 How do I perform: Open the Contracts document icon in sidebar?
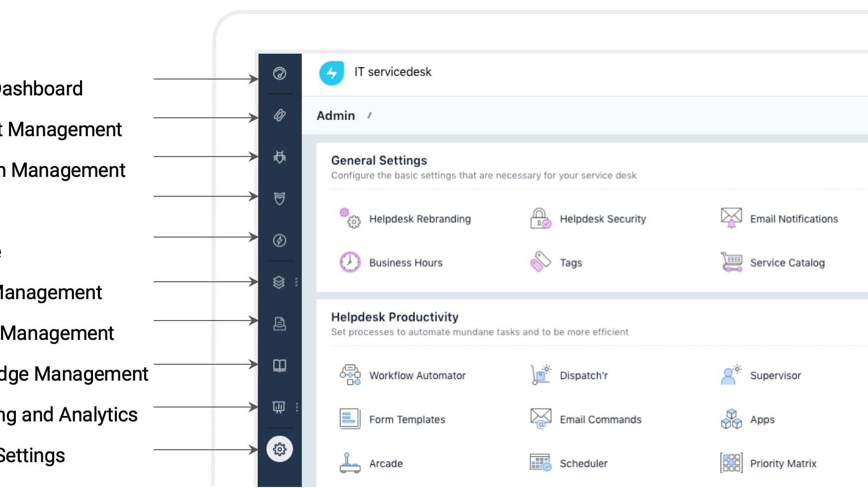(280, 324)
